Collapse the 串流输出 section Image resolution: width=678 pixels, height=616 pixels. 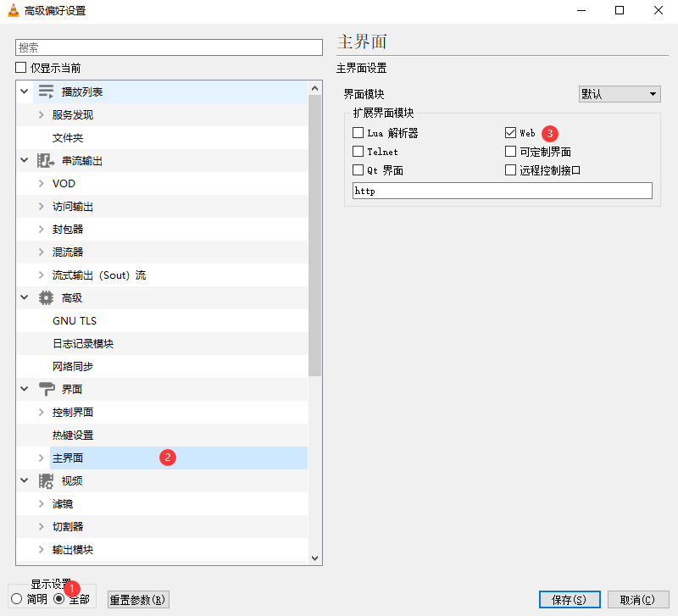coord(23,160)
